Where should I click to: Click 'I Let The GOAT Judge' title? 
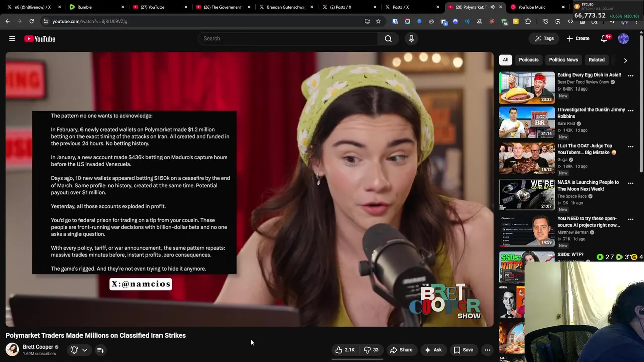587,149
